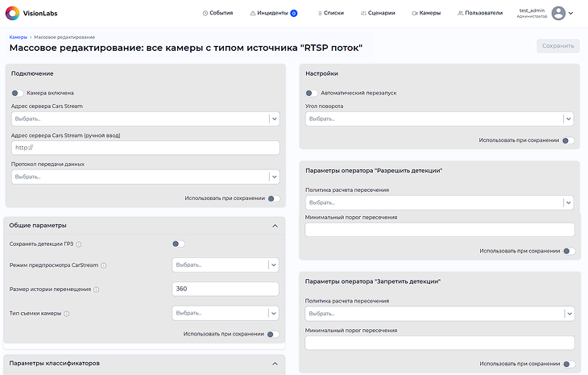Open the Камеры menu

pyautogui.click(x=426, y=13)
